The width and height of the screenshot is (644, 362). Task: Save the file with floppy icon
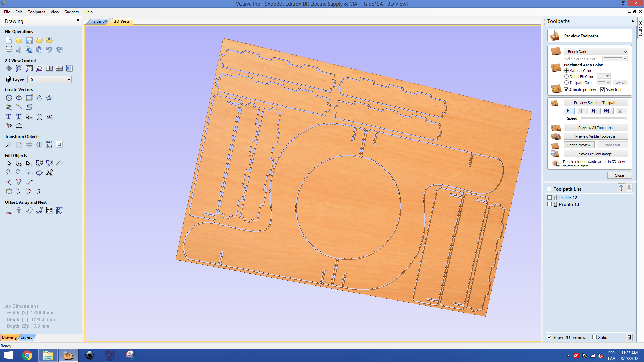29,40
